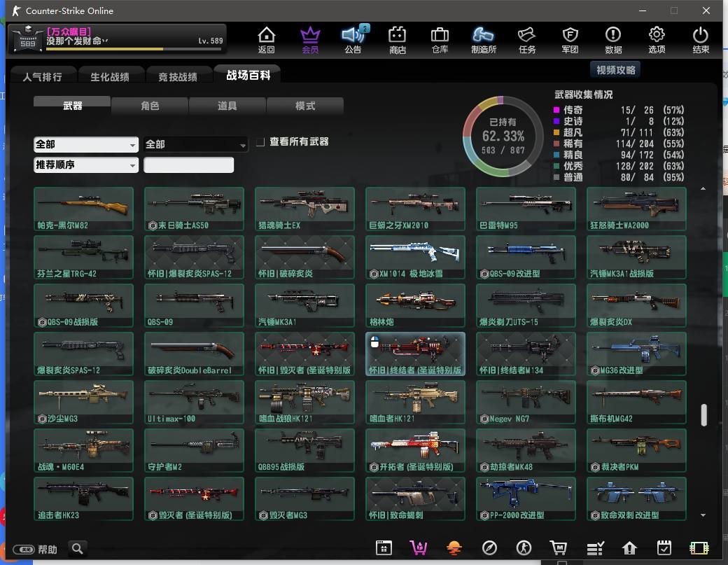Select the 巨蟒之牙XM2010 weapon card

pyautogui.click(x=415, y=209)
